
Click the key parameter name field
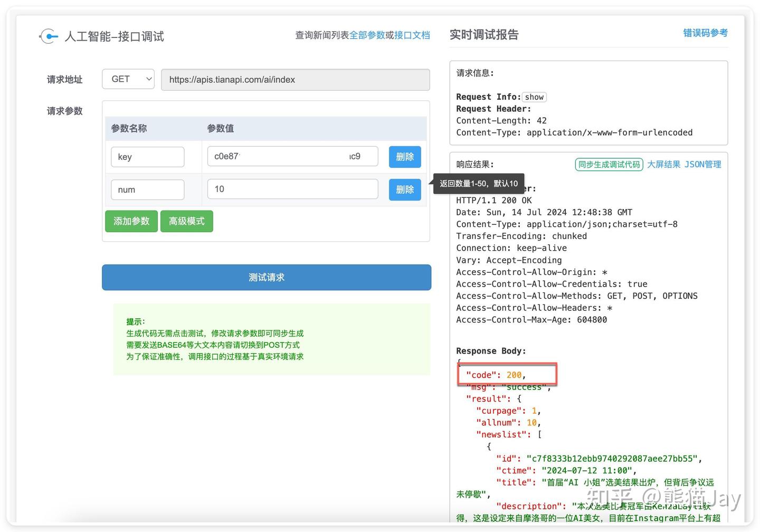coord(147,157)
